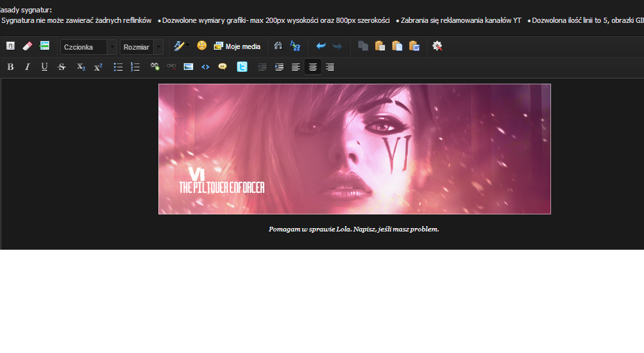Viewport: 644px width, 353px height.
Task: Insert a numbered list
Action: [x=135, y=67]
